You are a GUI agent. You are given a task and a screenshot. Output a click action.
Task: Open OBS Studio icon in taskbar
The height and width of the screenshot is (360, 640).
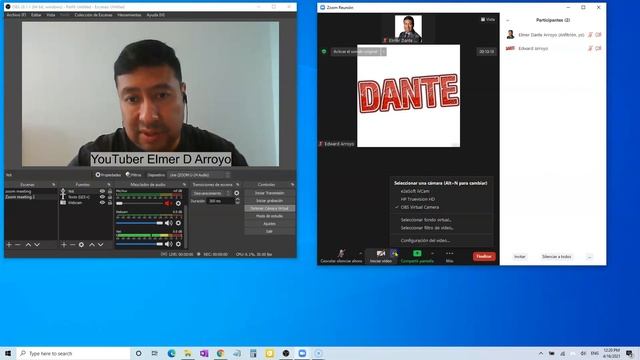coord(286,353)
